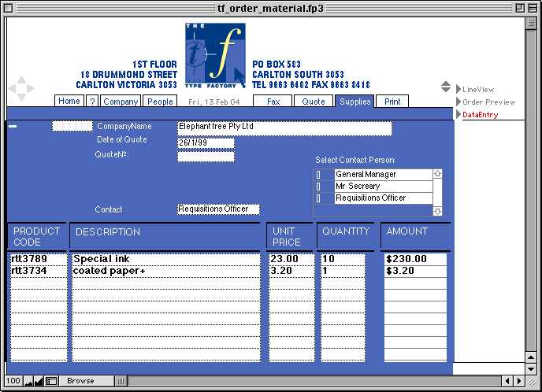This screenshot has width=542, height=392.
Task: Click the Type Factory logo
Action: point(215,55)
